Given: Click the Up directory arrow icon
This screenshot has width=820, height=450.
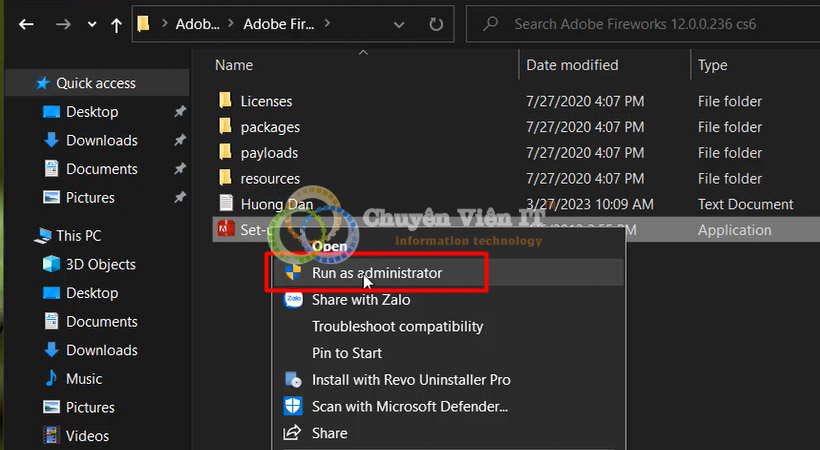Looking at the screenshot, I should coord(117,23).
